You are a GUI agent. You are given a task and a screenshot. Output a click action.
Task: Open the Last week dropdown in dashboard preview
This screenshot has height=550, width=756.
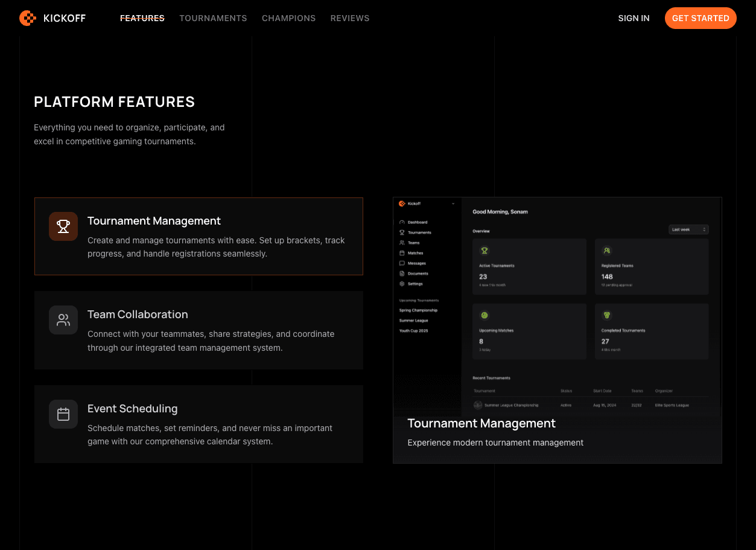click(688, 229)
